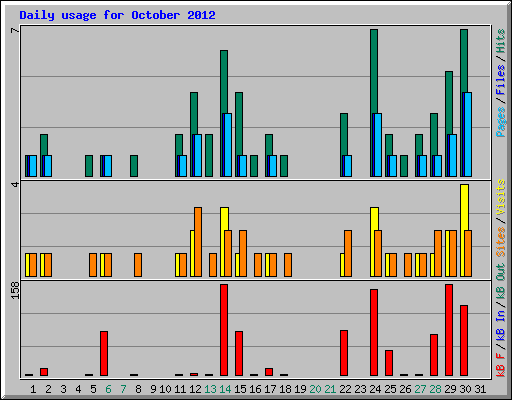This screenshot has height=400, width=512.
Task: Click the '7' hits axis maximum label
Action: pos(15,31)
